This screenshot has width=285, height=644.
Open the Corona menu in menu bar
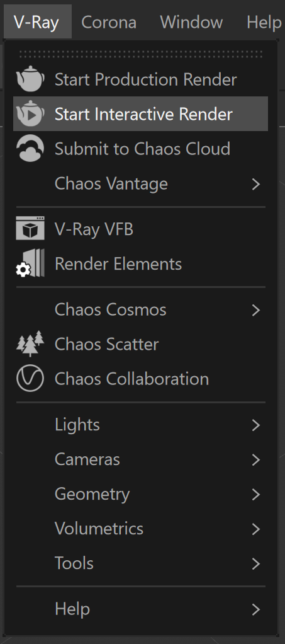pyautogui.click(x=109, y=22)
